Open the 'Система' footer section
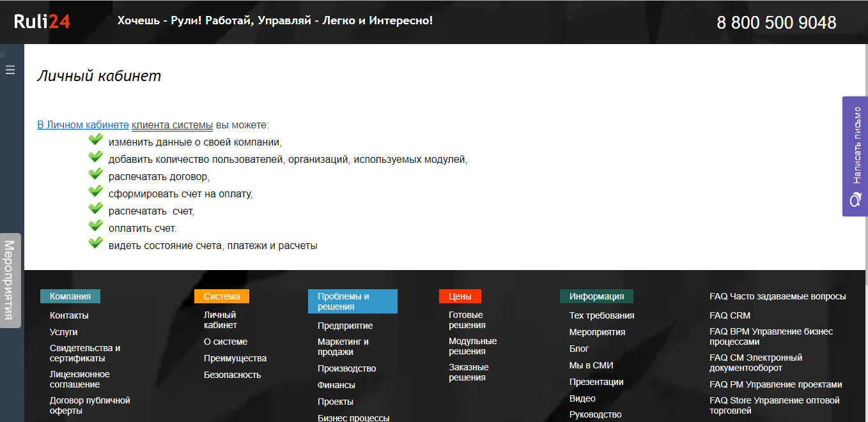This screenshot has width=868, height=422. coord(222,296)
